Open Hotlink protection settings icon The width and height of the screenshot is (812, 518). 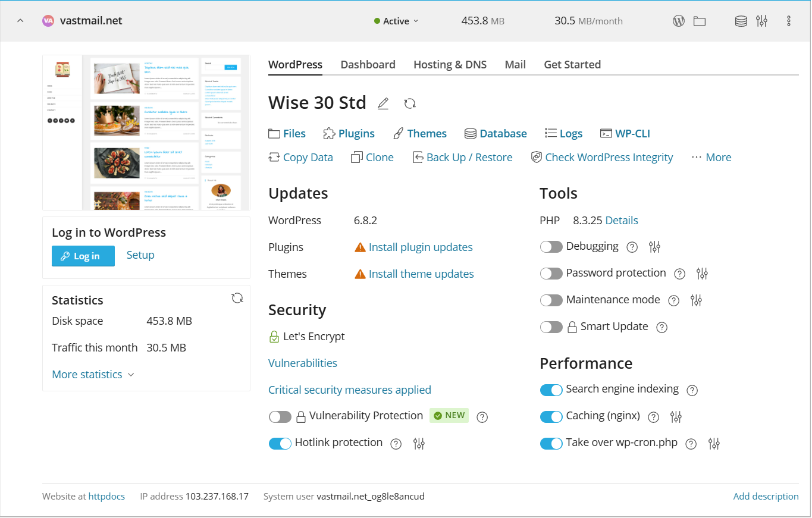click(419, 444)
